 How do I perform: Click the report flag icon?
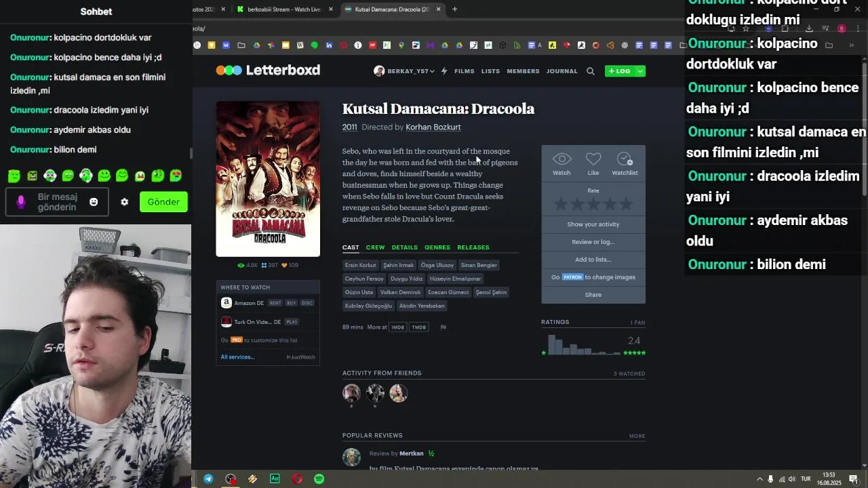coord(443,327)
